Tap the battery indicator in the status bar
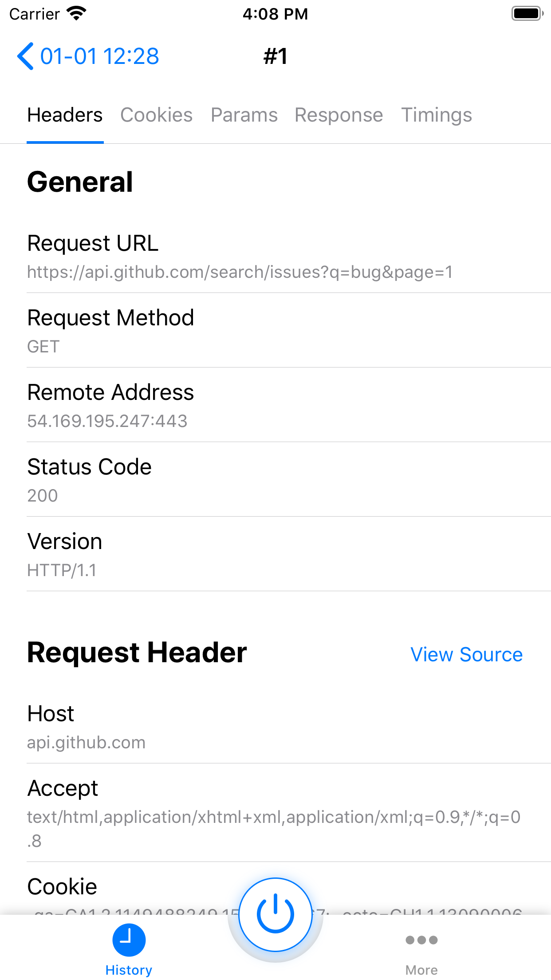Image resolution: width=551 pixels, height=980 pixels. [526, 13]
